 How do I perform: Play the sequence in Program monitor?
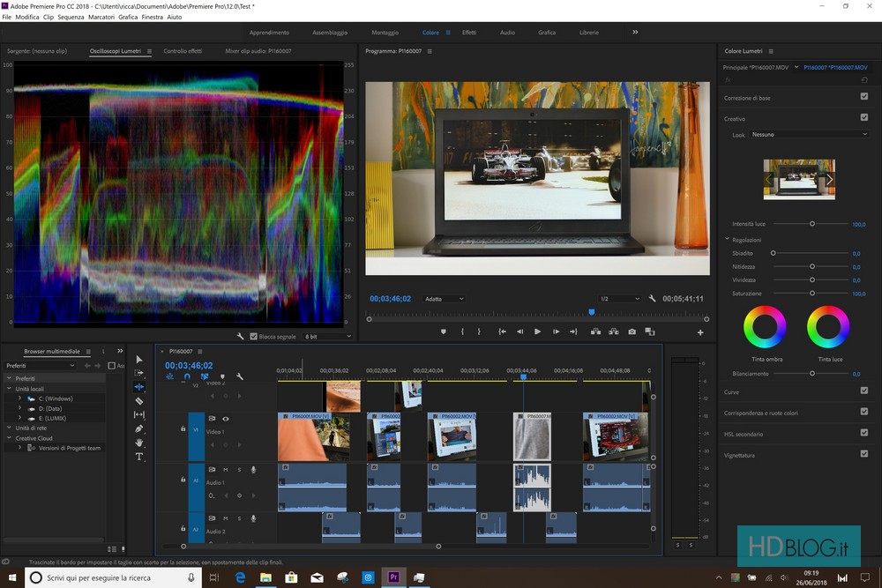[x=537, y=331]
